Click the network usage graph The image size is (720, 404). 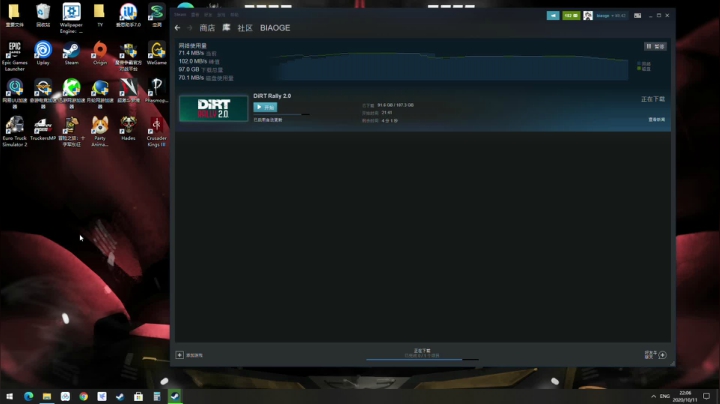(x=449, y=67)
